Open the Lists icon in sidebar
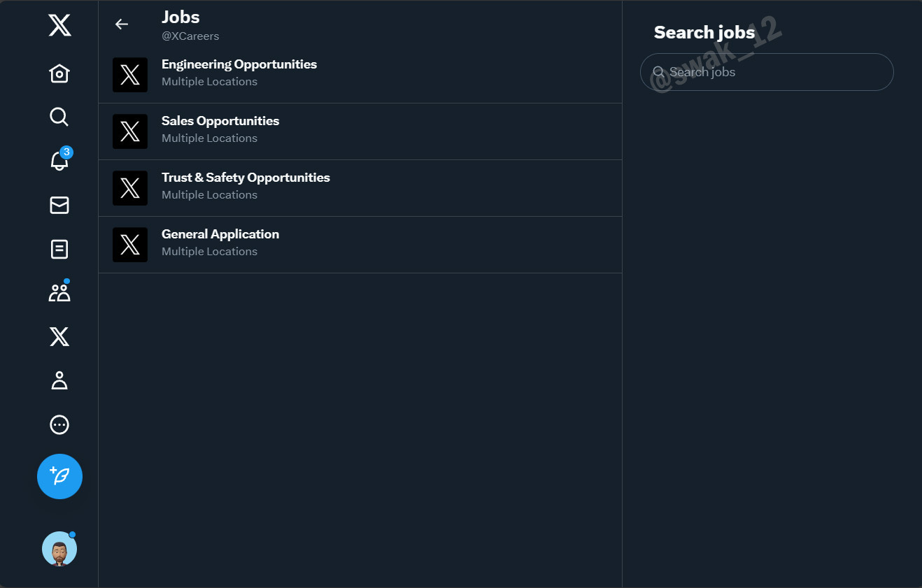The height and width of the screenshot is (588, 922). pyautogui.click(x=59, y=249)
